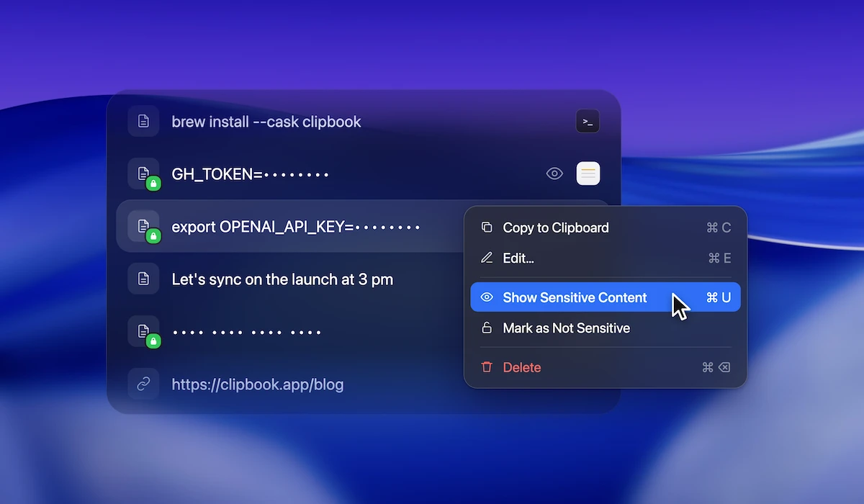Click locked document icon beside GH_TOKEN entry
Image resolution: width=864 pixels, height=504 pixels.
point(143,174)
